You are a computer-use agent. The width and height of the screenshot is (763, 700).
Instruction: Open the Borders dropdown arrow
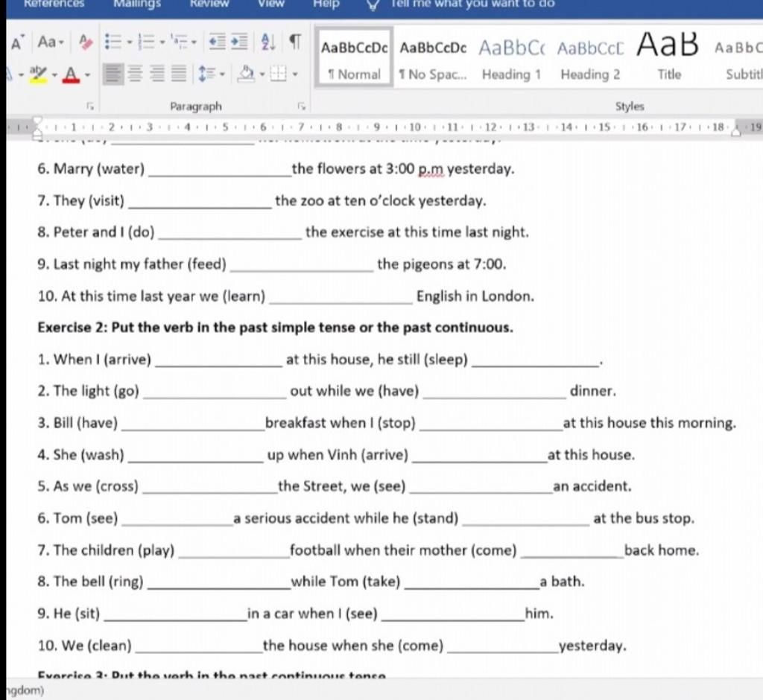coord(295,74)
